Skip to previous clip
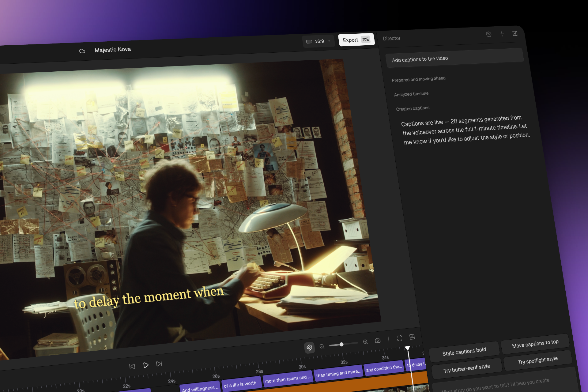Viewport: 588px width, 392px height. (132, 366)
